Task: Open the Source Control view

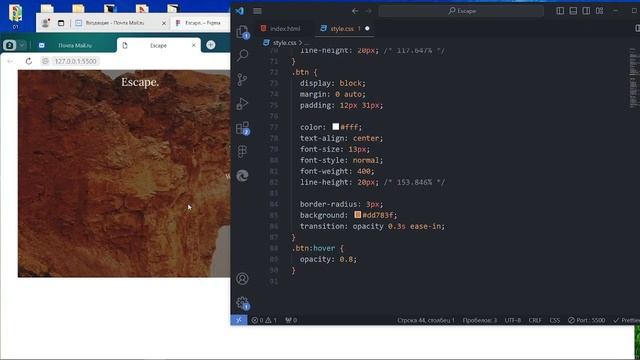Action: pyautogui.click(x=242, y=79)
